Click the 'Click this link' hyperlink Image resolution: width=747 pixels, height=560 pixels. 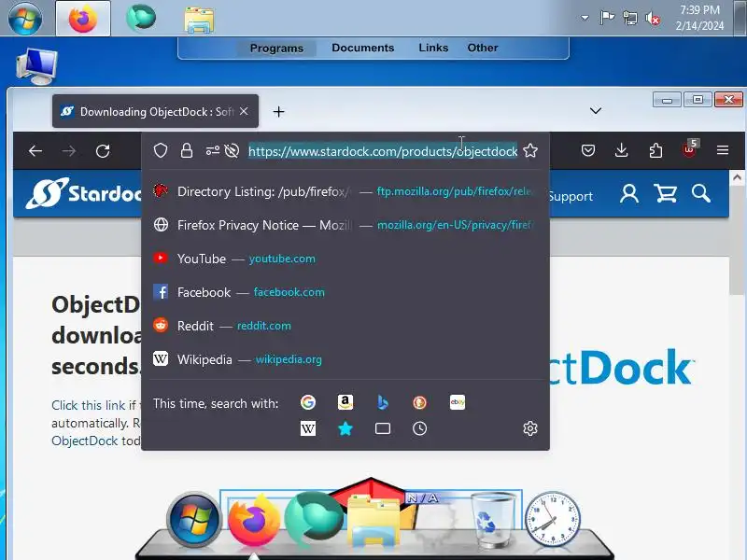point(88,405)
